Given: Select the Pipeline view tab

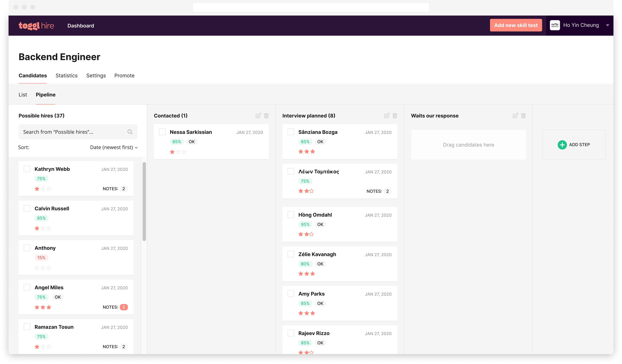Looking at the screenshot, I should [46, 95].
